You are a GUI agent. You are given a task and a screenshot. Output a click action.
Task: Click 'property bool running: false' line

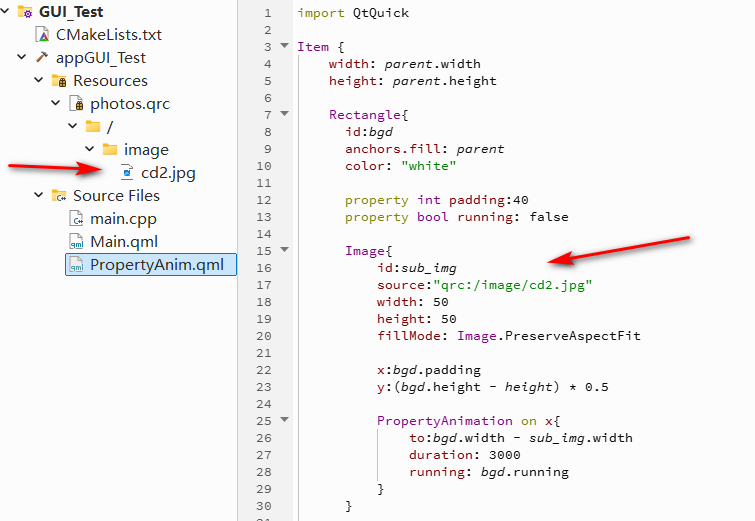[x=456, y=217]
